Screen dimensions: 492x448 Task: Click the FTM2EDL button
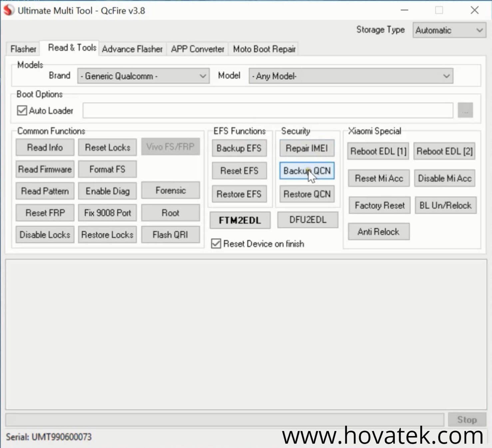(x=240, y=220)
